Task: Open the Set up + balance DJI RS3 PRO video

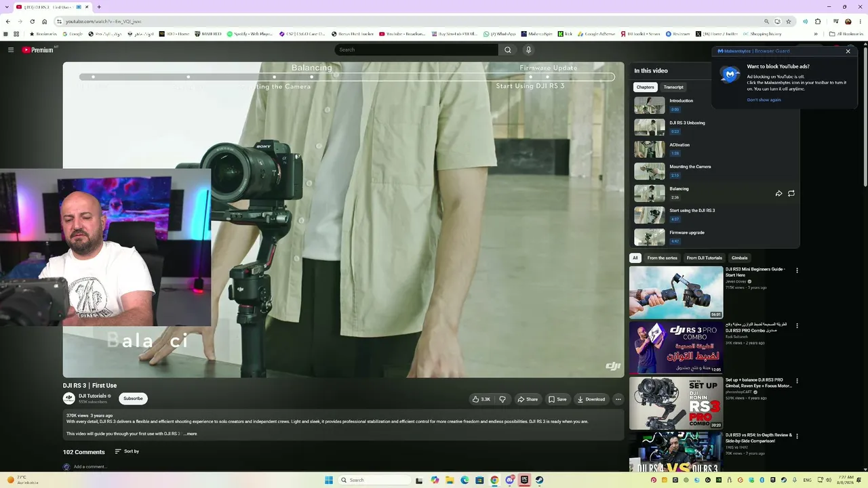Action: 676,403
